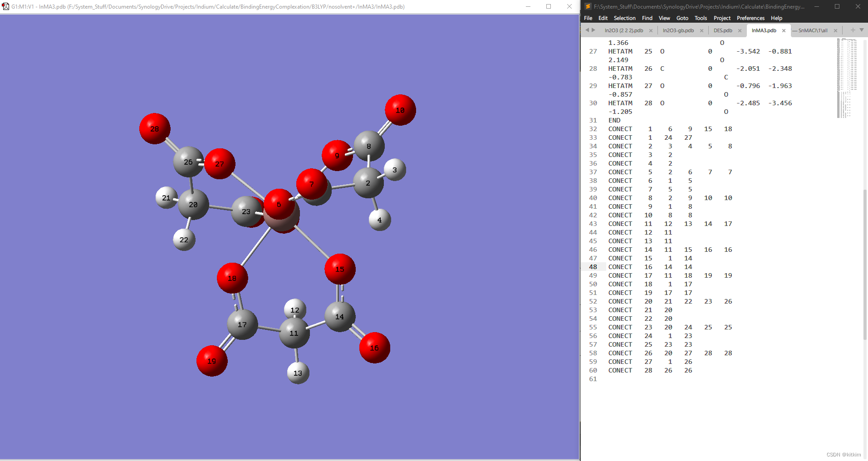Go to previous tab with left arrow
This screenshot has width=868, height=461.
pyautogui.click(x=587, y=30)
